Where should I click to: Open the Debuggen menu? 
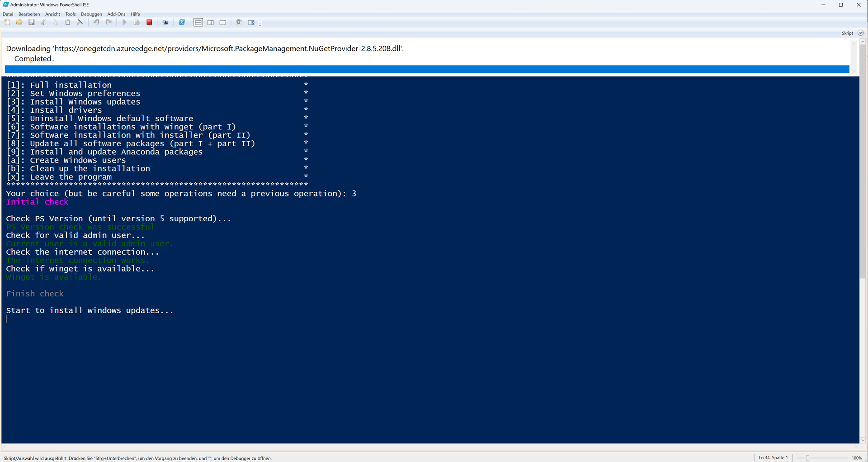(91, 14)
